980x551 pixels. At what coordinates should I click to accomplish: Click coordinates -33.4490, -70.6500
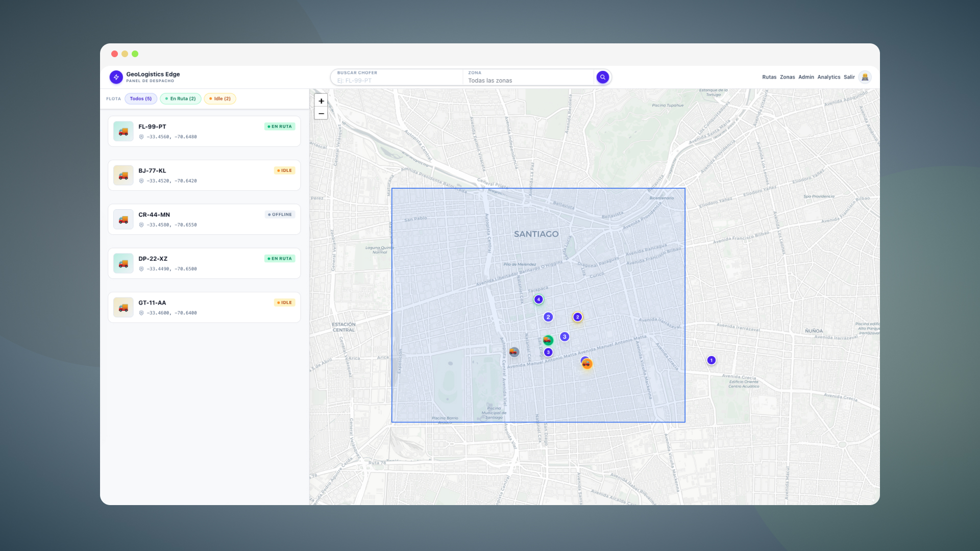point(171,269)
